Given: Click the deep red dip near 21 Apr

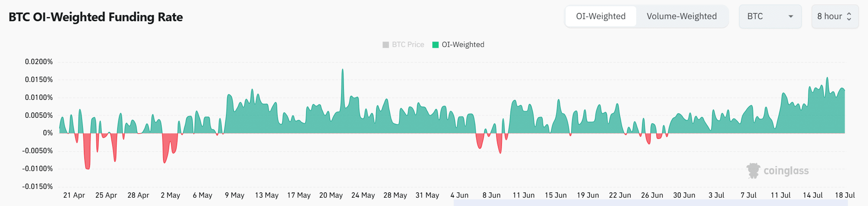Looking at the screenshot, I should [88, 167].
